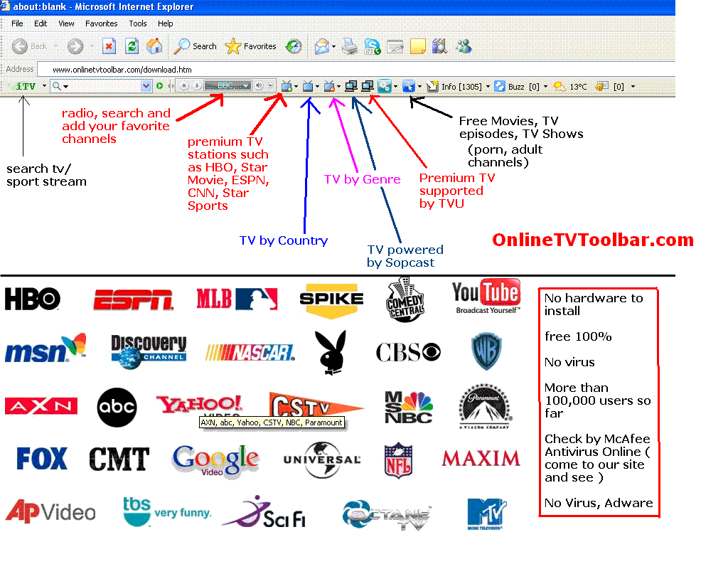Open the View menu

click(66, 23)
